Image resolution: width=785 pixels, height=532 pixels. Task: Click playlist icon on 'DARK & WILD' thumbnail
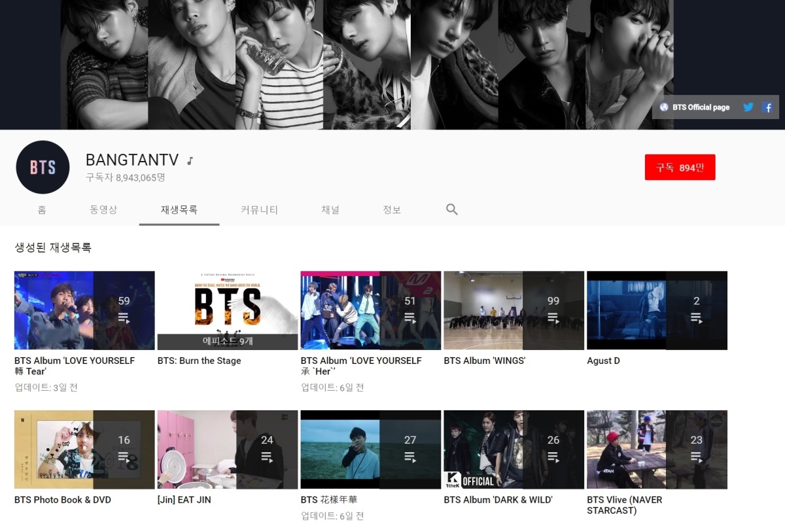point(553,457)
